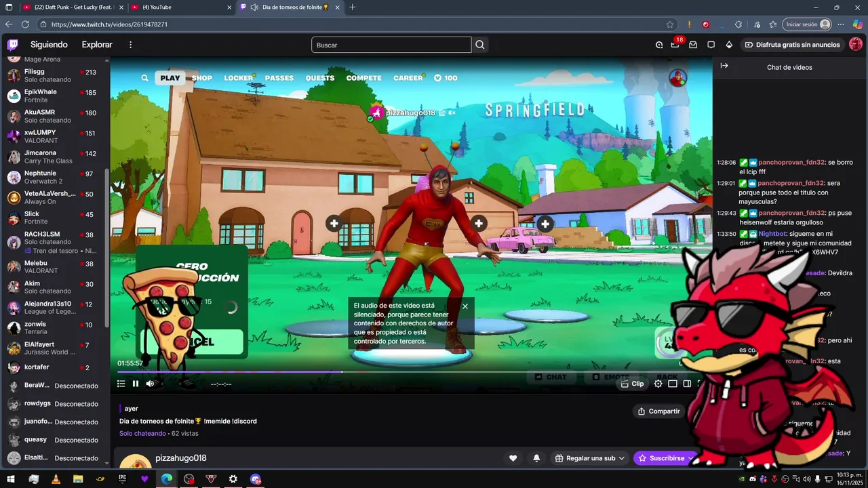Open File Explorer from taskbar

(78, 479)
